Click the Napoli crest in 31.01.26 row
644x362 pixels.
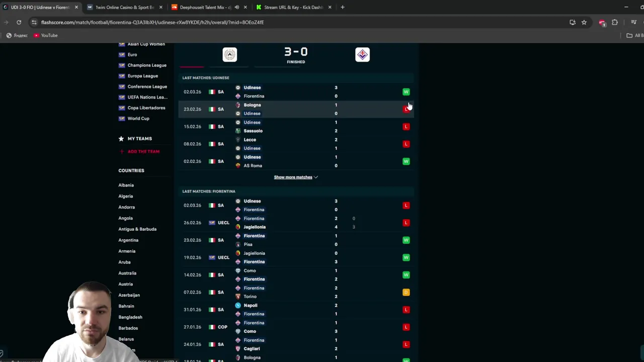pyautogui.click(x=238, y=306)
